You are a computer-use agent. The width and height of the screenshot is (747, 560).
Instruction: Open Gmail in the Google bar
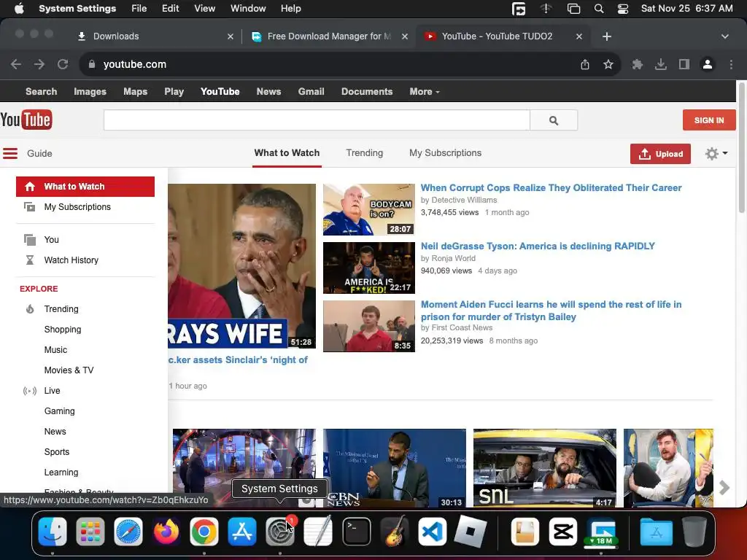click(311, 91)
